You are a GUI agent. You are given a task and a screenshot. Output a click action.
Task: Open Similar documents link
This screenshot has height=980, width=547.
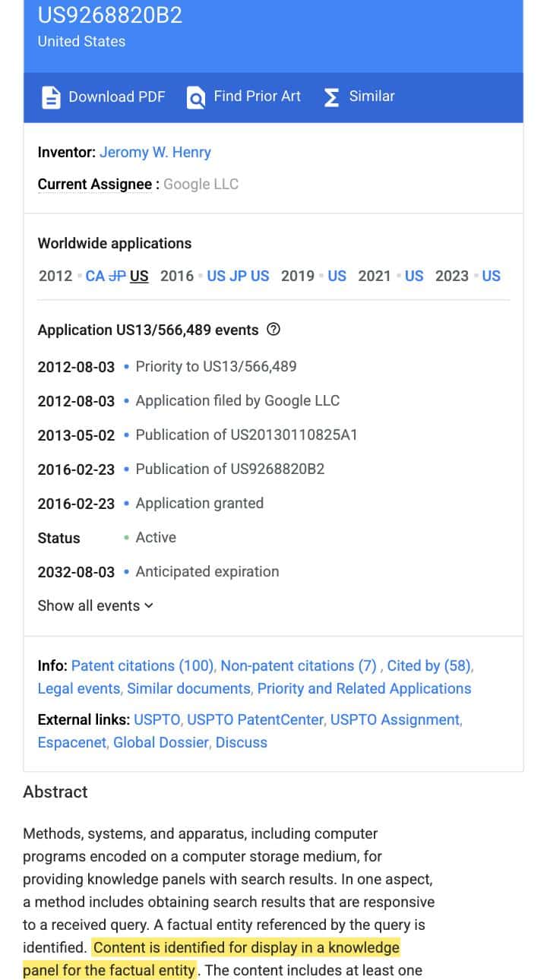188,688
